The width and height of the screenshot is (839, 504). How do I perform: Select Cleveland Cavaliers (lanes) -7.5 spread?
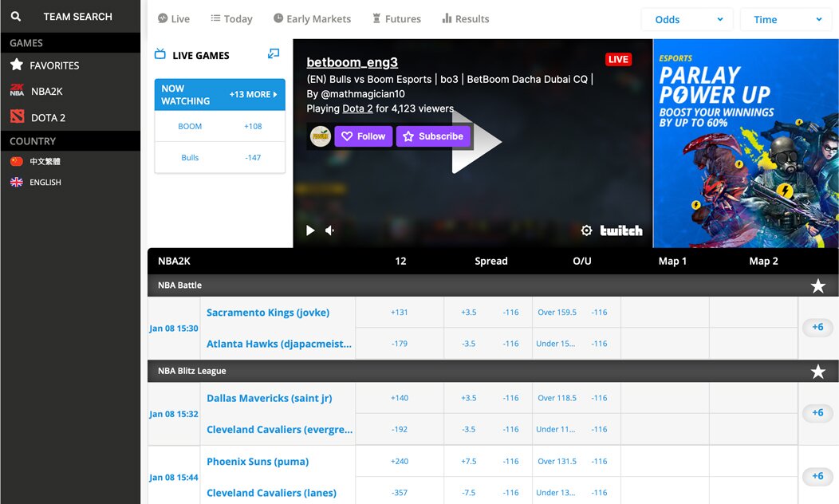point(488,492)
